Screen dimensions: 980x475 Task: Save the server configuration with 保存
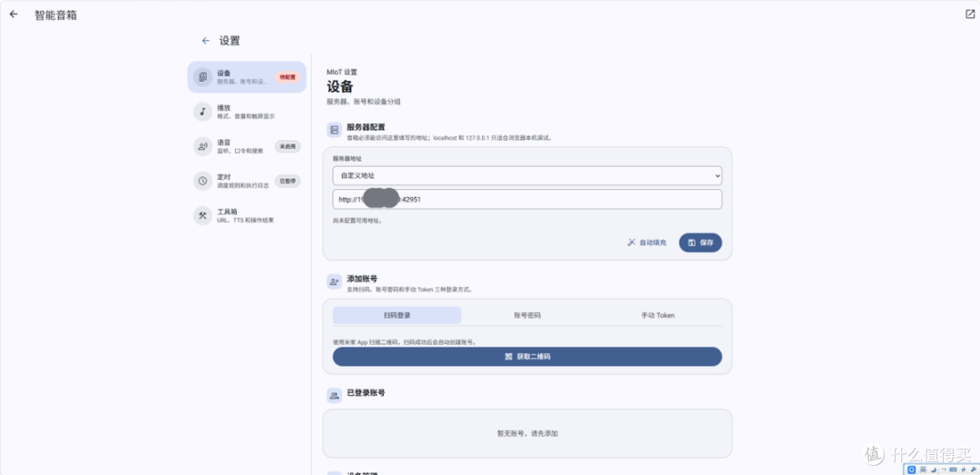700,242
